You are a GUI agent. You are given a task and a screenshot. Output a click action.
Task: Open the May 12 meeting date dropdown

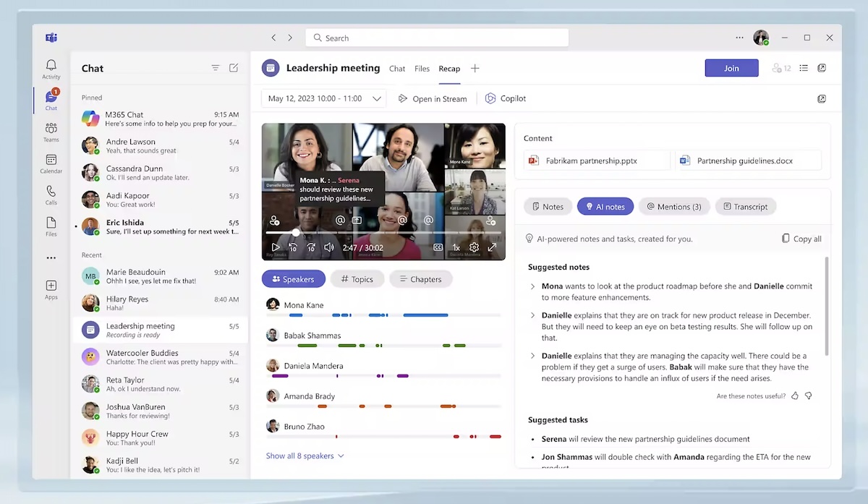tap(323, 98)
